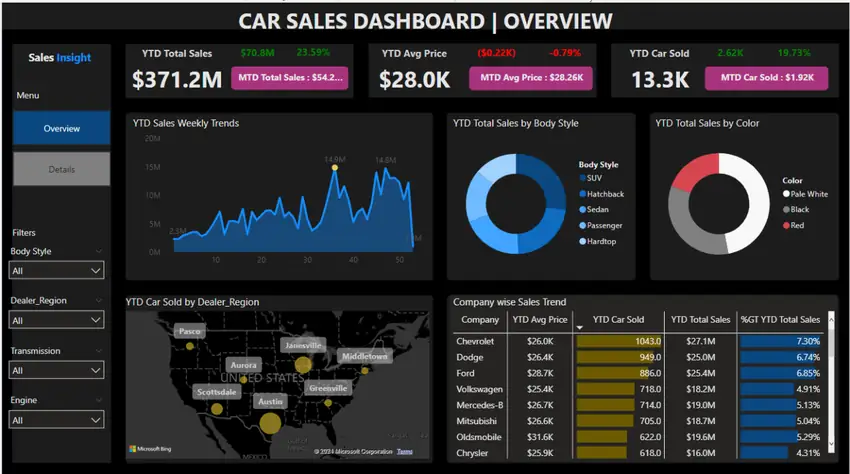This screenshot has height=474, width=850.
Task: Select Hatchback in Body Style legend
Action: coord(602,194)
